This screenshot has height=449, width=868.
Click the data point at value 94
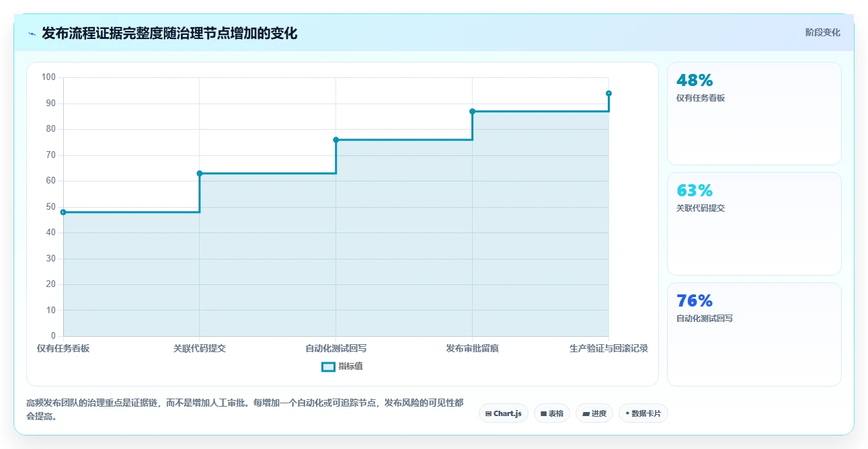(608, 93)
